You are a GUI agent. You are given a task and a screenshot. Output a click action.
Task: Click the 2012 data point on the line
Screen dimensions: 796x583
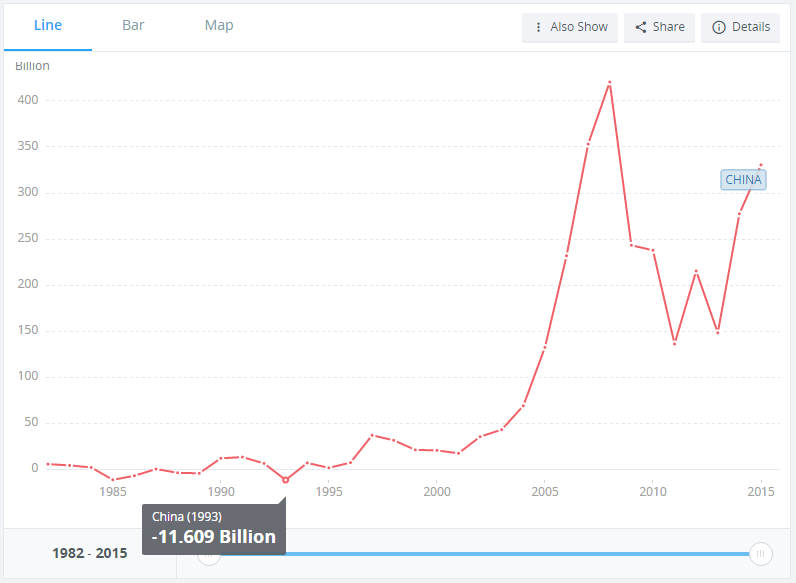pos(696,271)
